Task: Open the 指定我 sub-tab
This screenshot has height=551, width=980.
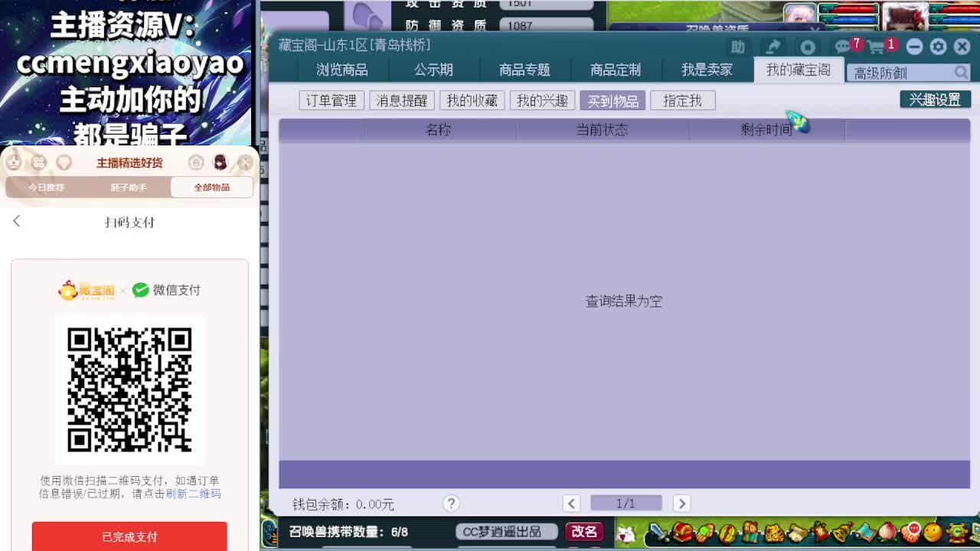Action: [682, 100]
